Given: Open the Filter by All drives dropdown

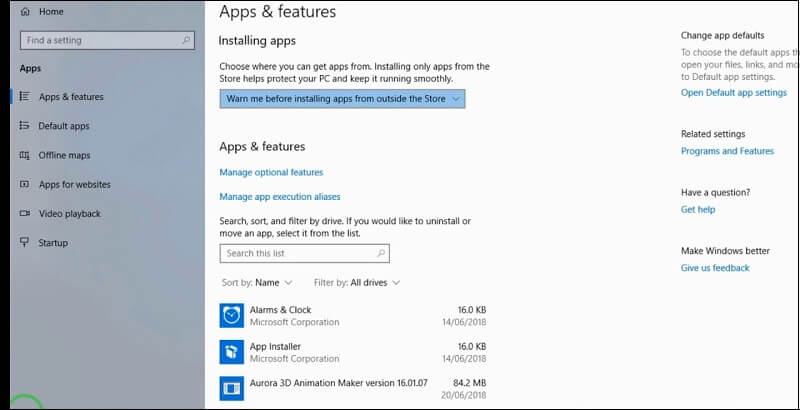Looking at the screenshot, I should click(x=357, y=283).
